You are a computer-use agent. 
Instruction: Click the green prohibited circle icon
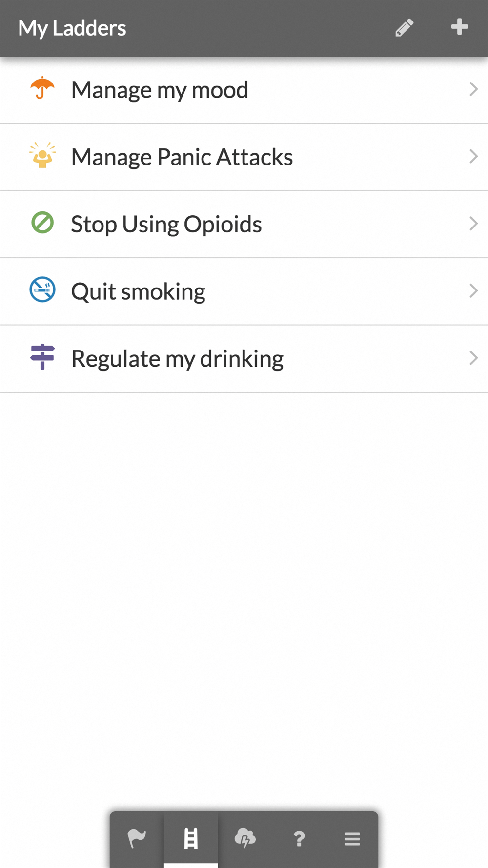tap(42, 223)
